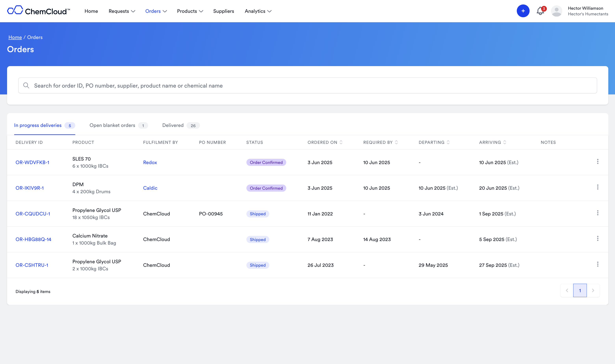
Task: Click the Redox supplier link
Action: [150, 162]
